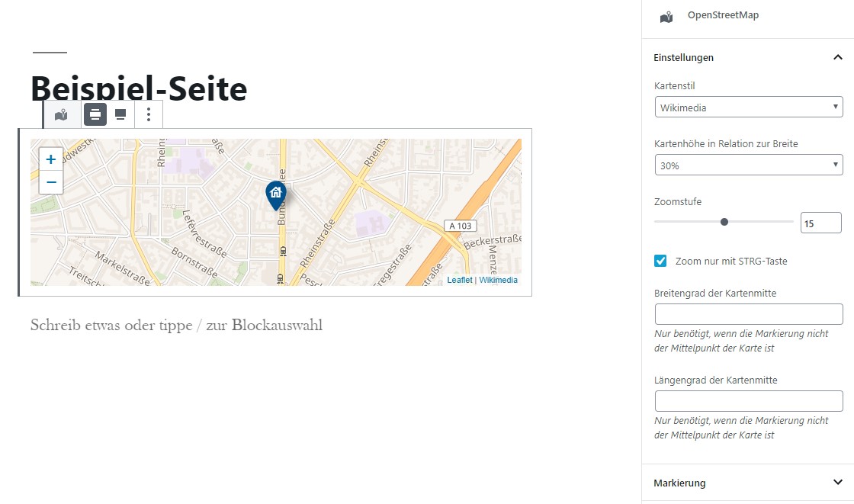
Task: Click Längengrad der Kartenmitte input field
Action: [x=748, y=401]
